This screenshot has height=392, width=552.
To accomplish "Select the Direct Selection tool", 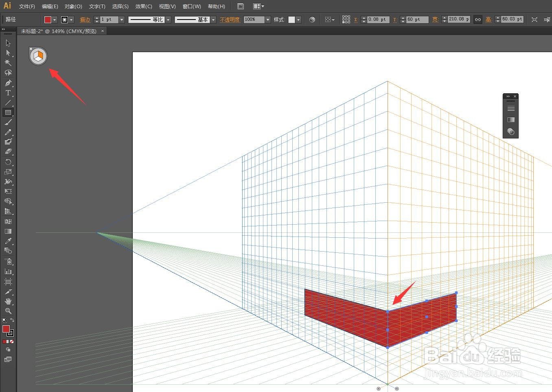I will point(8,53).
